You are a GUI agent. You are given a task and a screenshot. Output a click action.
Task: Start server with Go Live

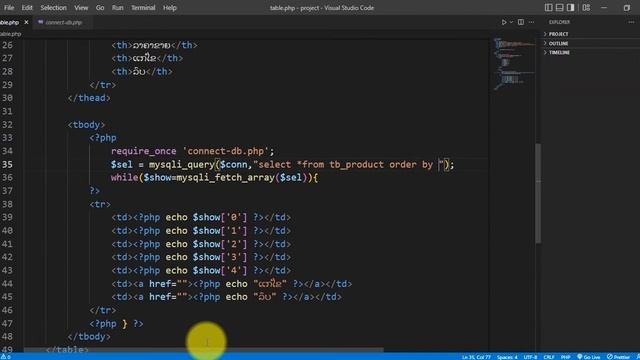589,357
